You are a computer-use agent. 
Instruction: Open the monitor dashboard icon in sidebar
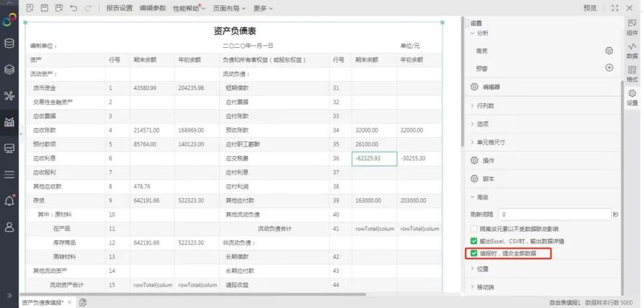pos(9,148)
